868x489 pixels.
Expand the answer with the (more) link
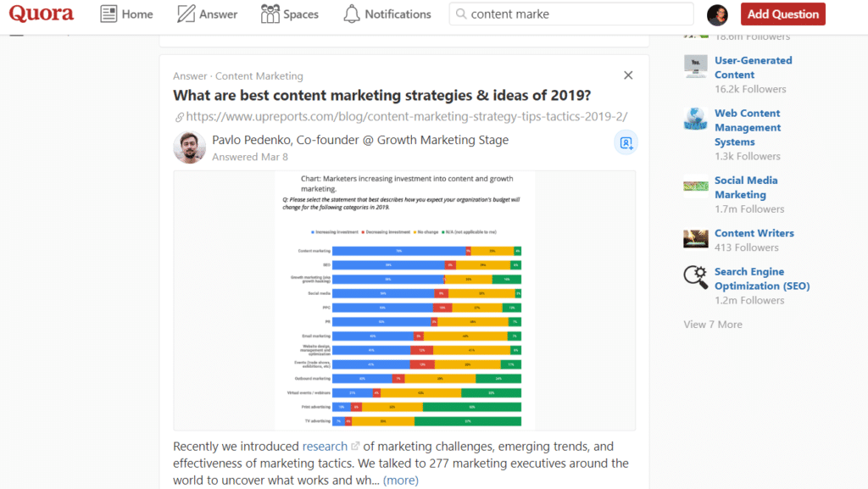pyautogui.click(x=400, y=480)
